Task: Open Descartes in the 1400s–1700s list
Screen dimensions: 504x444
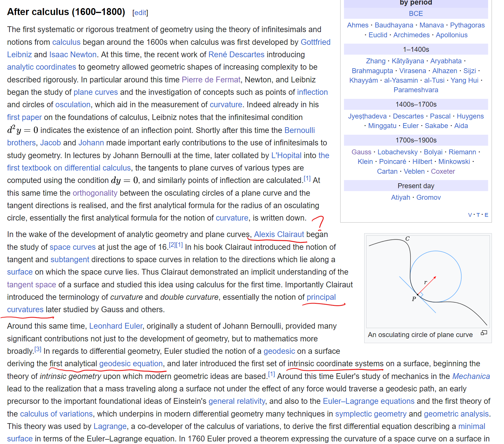Action: (x=408, y=116)
